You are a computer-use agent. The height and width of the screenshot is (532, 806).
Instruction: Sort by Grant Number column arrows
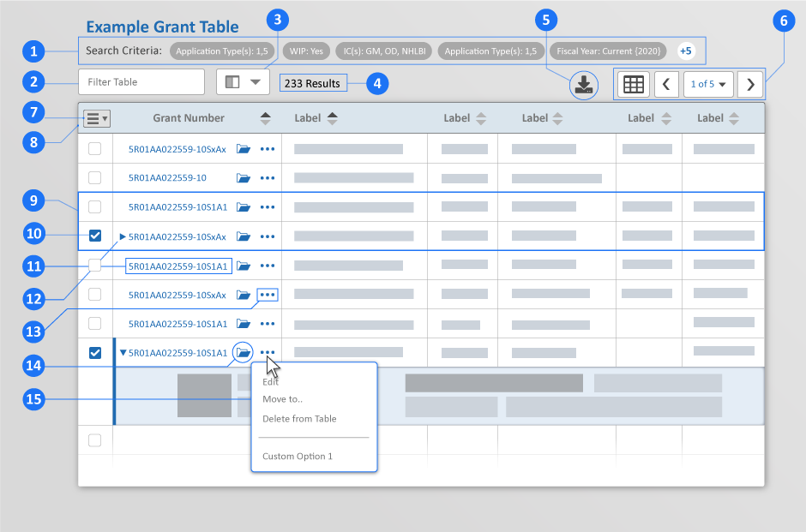[266, 118]
